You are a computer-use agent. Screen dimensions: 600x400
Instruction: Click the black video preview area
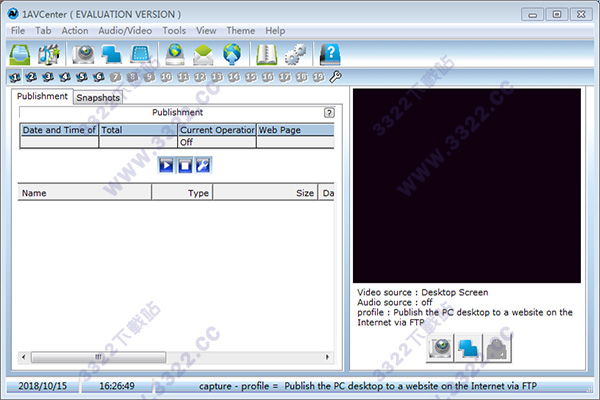coord(467,186)
